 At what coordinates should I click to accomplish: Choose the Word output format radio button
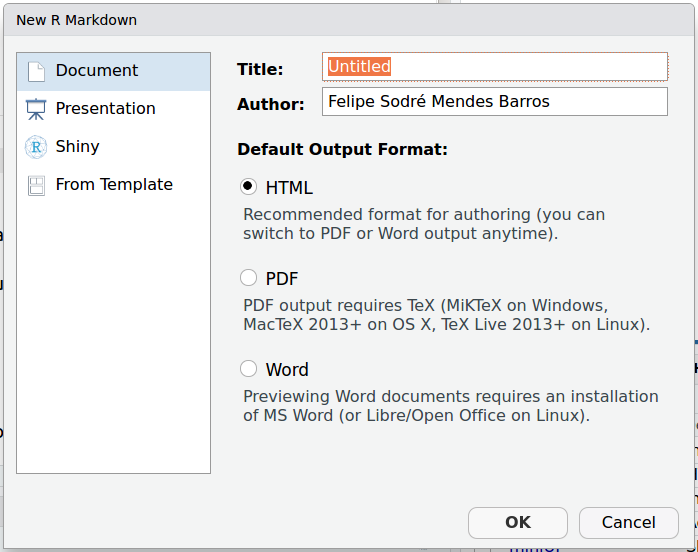(x=248, y=369)
